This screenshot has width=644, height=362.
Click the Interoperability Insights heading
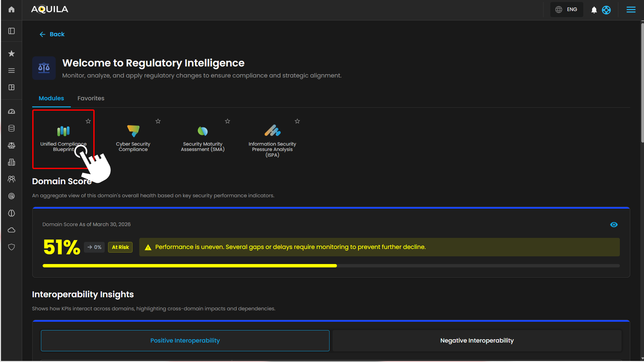pos(83,294)
